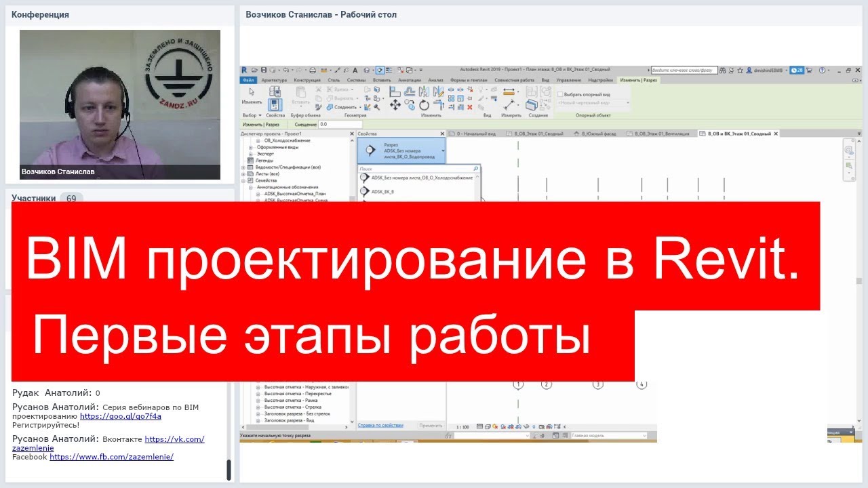Switch to the В_Южный фасад view tab

coord(595,134)
